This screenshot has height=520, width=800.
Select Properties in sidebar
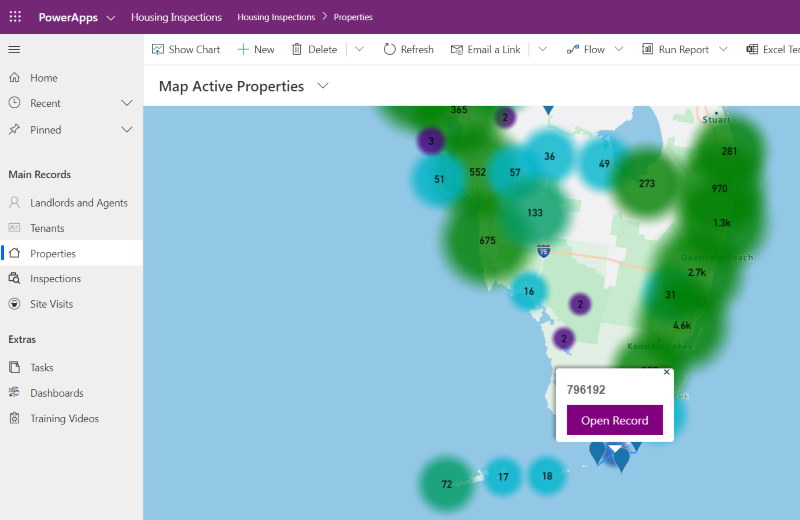click(x=71, y=253)
